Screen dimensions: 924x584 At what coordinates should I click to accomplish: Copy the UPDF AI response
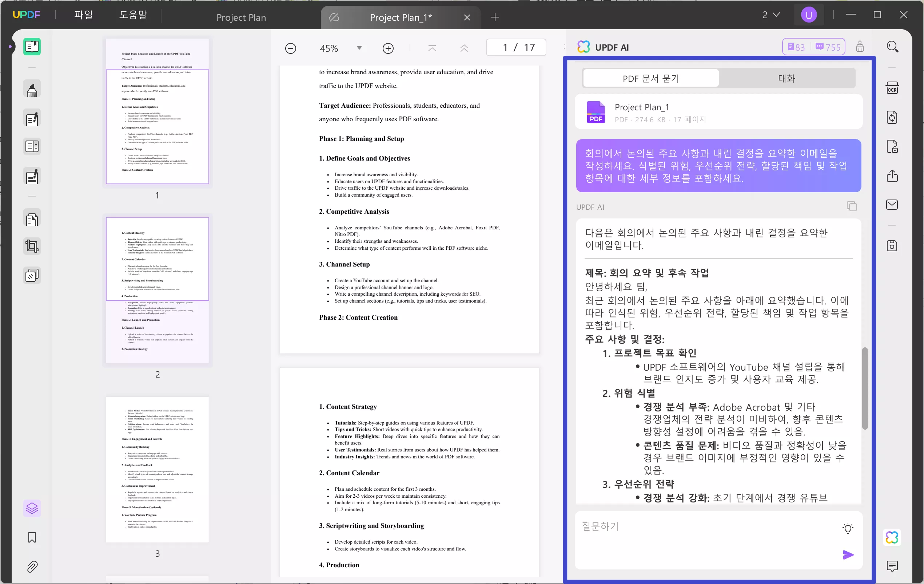(852, 206)
